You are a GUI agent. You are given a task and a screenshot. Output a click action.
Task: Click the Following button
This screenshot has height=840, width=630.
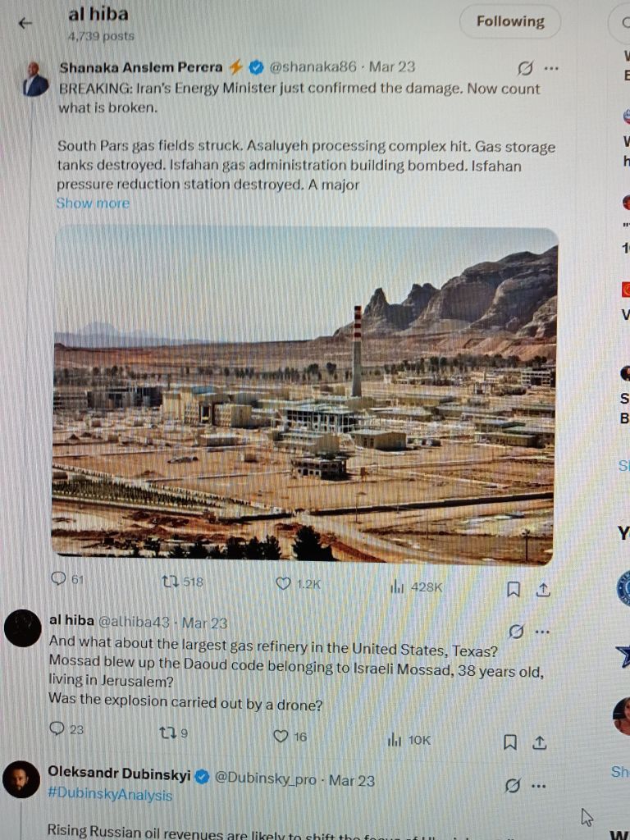tap(510, 21)
